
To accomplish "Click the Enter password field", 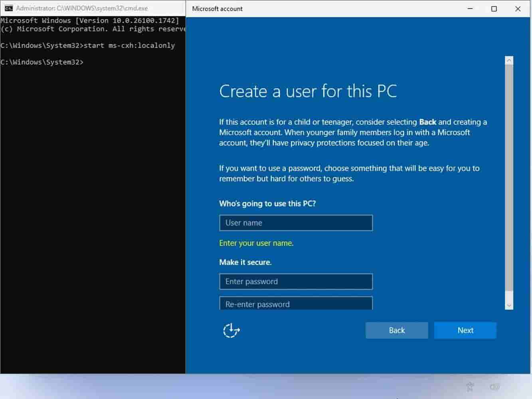I will [x=295, y=281].
